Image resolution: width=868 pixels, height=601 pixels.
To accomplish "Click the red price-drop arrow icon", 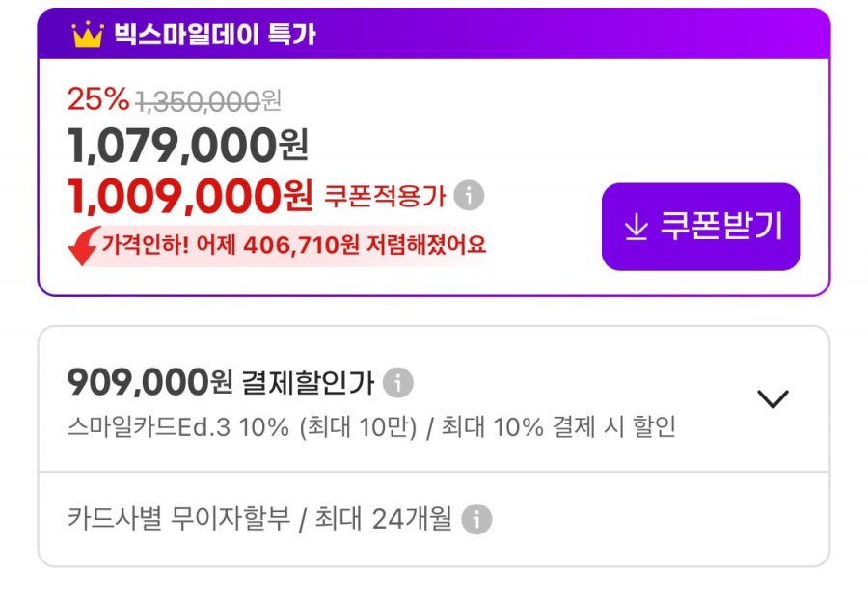I will [x=85, y=246].
